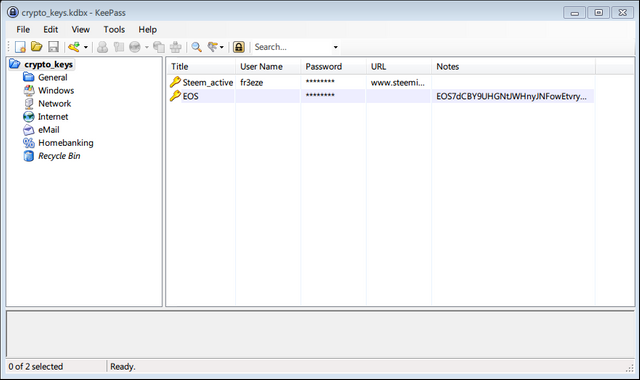
Task: Click the '0 of 2 selected' status text
Action: (36, 367)
